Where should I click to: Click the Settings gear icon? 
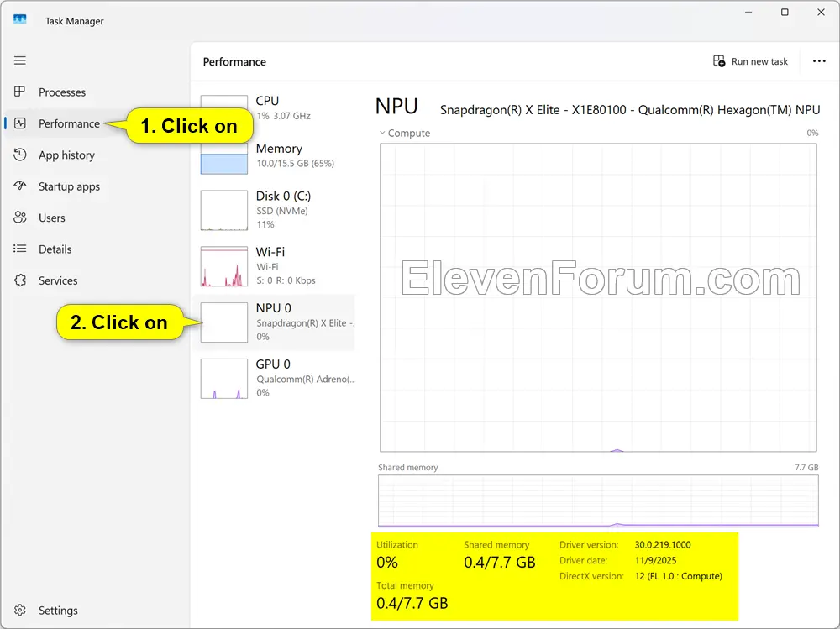[20, 611]
